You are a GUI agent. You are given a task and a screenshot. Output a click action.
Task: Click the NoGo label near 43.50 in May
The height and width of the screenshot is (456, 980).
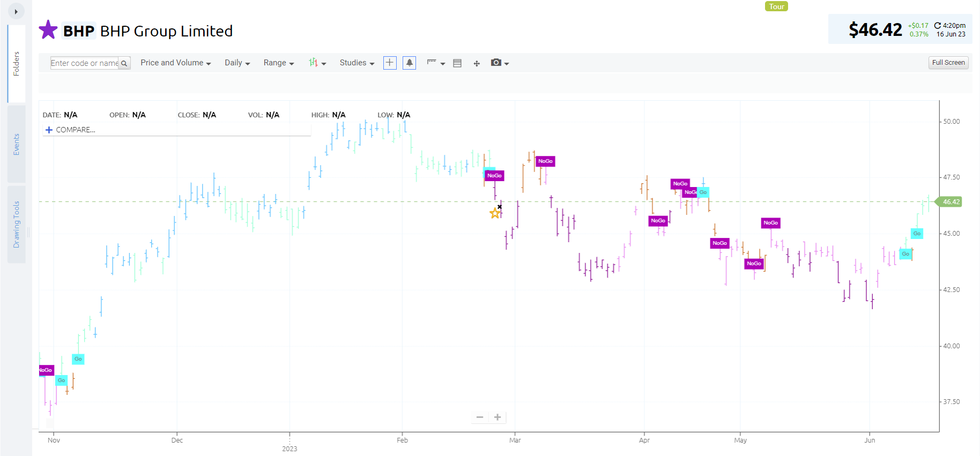[754, 264]
